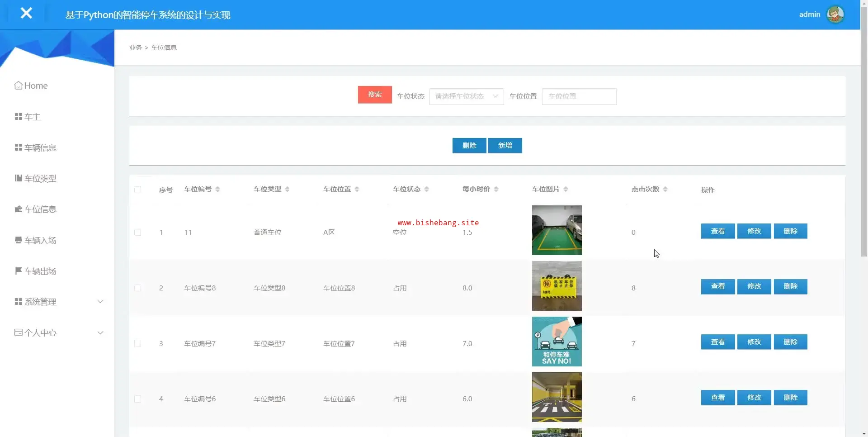Click the admin avatar icon

pos(835,14)
